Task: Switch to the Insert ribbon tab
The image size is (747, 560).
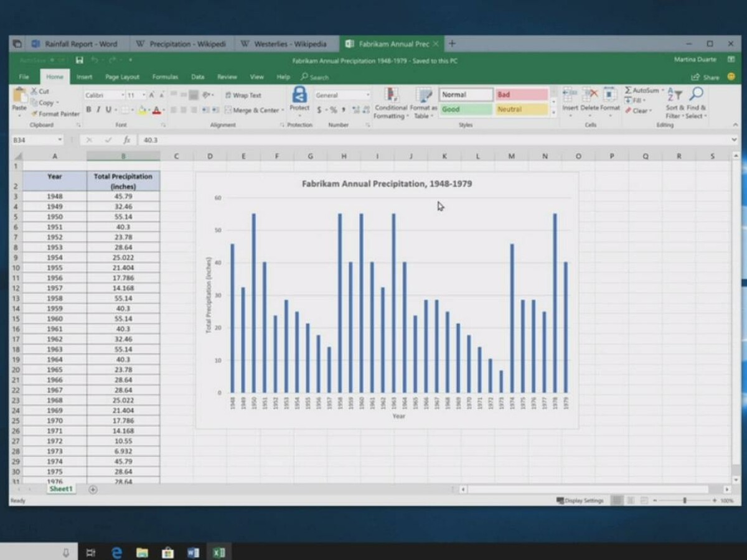Action: (85, 77)
